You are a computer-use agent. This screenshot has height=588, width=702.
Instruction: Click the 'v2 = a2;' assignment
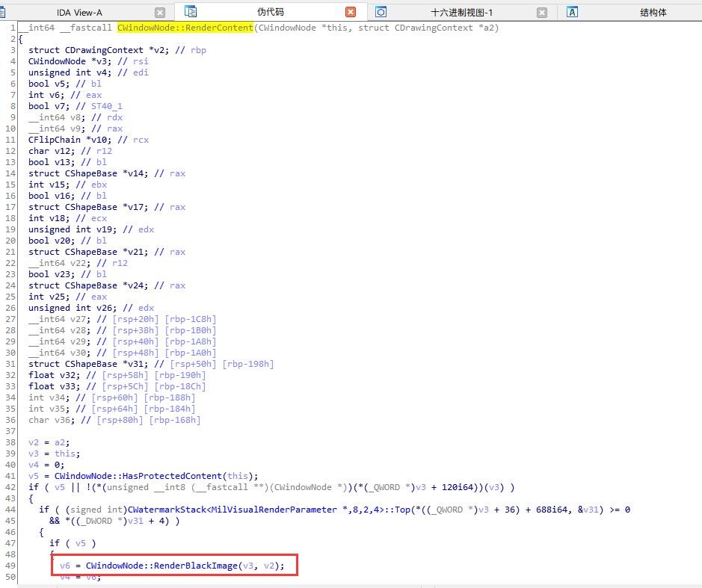(49, 442)
